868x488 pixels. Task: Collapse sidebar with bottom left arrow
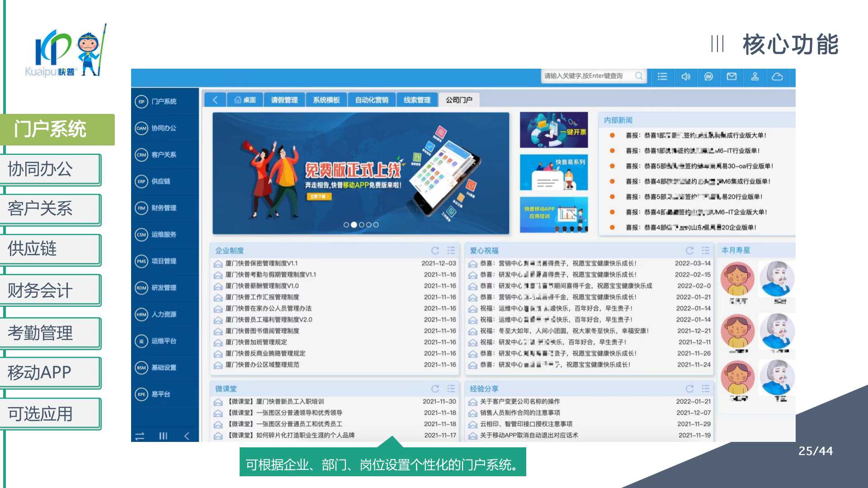pyautogui.click(x=187, y=436)
